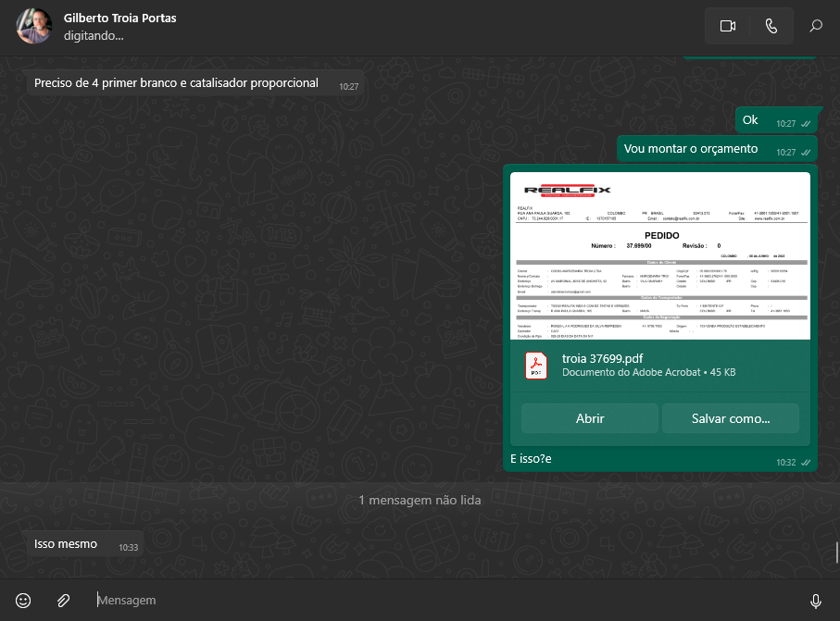Click the chat scrollbar on the right edge

click(x=836, y=552)
